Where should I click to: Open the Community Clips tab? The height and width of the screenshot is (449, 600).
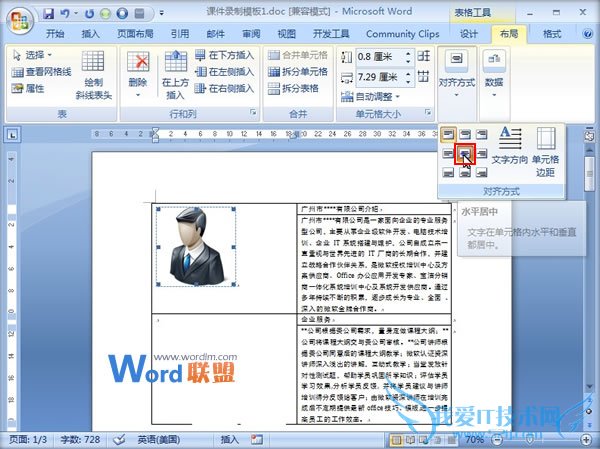(x=403, y=34)
